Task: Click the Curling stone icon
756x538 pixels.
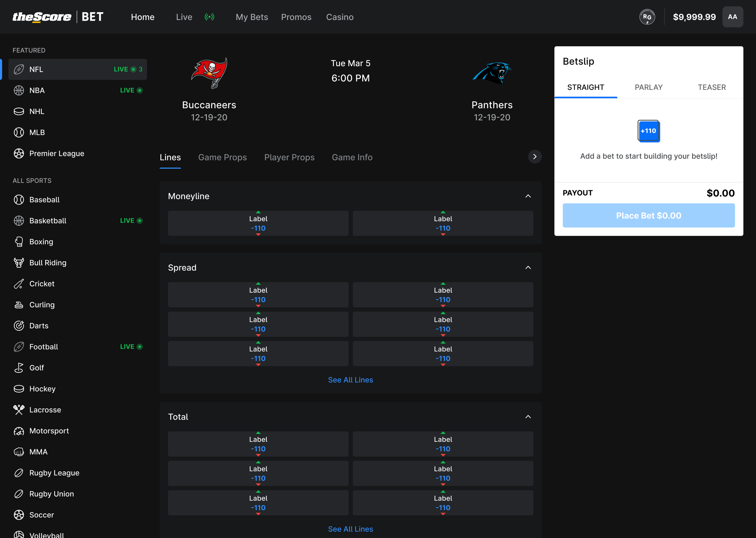Action: click(19, 305)
